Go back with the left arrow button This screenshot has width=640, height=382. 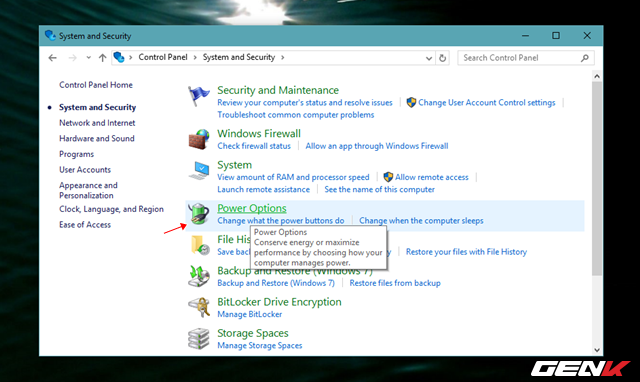(52, 58)
